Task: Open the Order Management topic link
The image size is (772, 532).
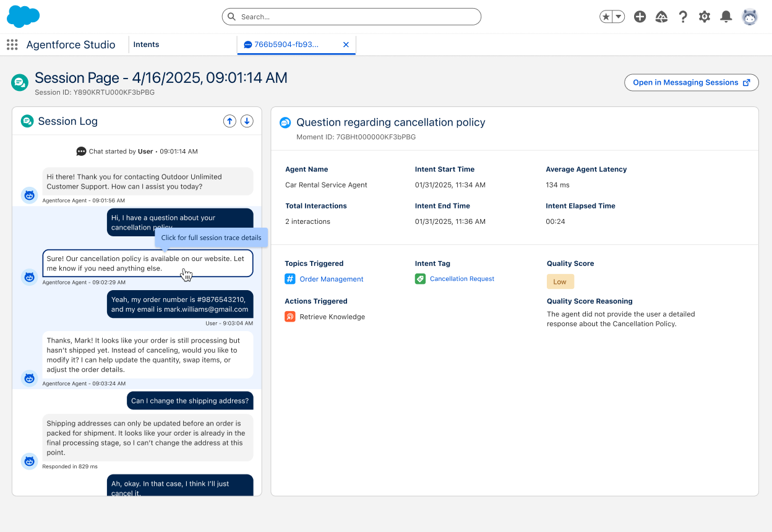Action: click(x=332, y=279)
